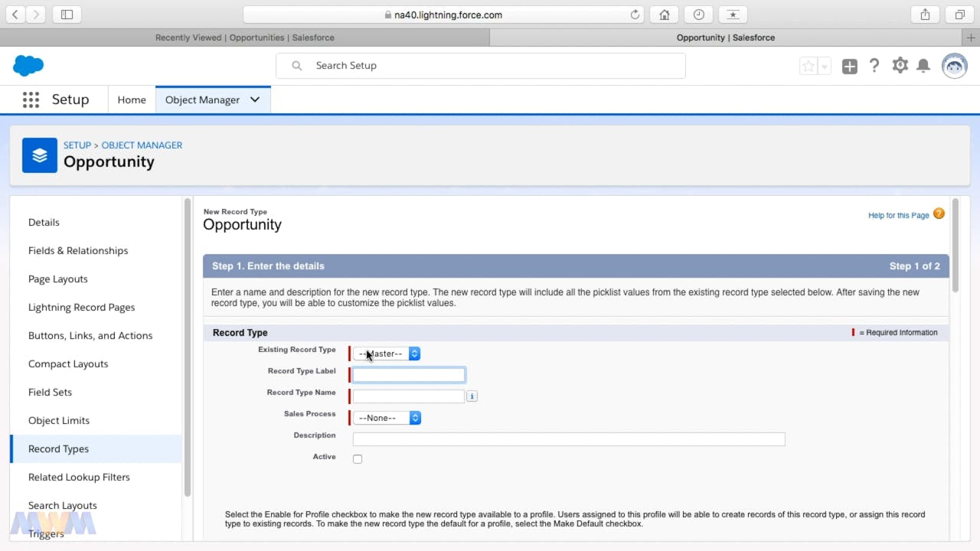Expand the Object Manager tab chevron
980x551 pixels.
coord(255,99)
